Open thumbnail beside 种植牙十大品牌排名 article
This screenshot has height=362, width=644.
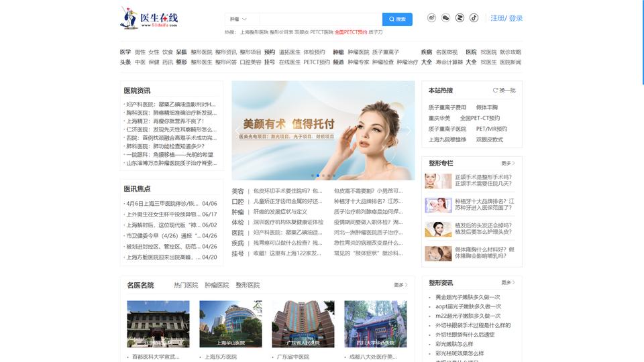438,205
